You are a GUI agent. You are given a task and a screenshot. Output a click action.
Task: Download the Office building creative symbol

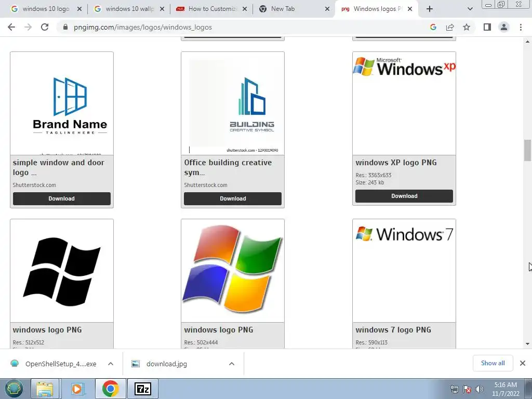(x=233, y=198)
